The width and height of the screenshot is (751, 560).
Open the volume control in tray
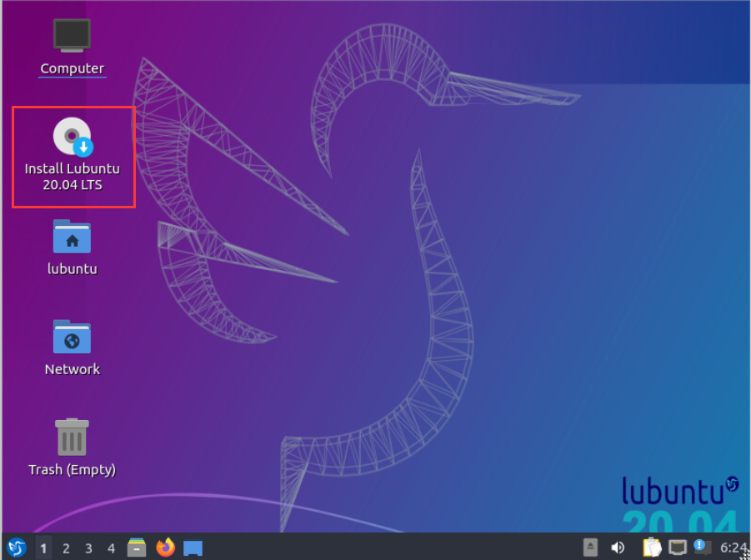pyautogui.click(x=618, y=547)
